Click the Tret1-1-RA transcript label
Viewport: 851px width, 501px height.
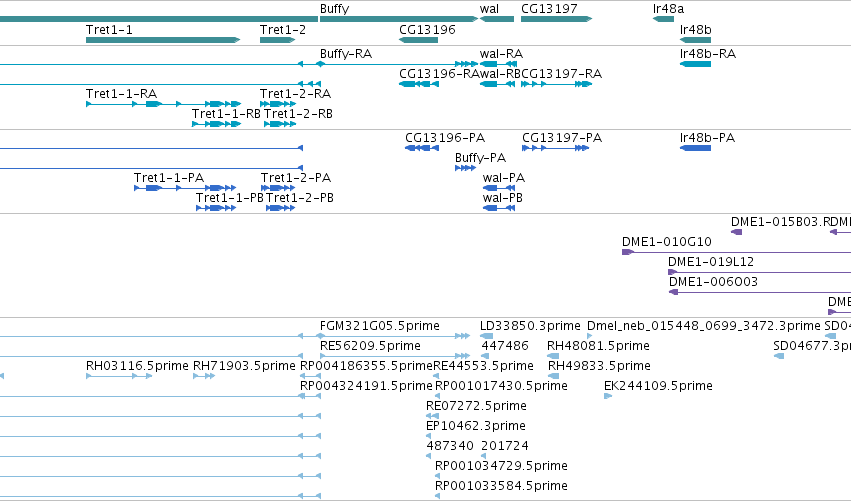tap(122, 94)
